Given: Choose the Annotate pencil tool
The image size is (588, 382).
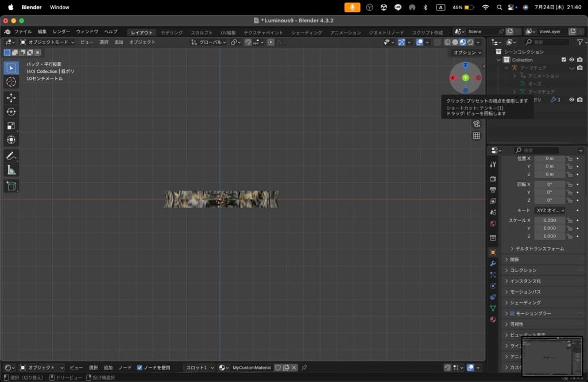Looking at the screenshot, I should 11,156.
